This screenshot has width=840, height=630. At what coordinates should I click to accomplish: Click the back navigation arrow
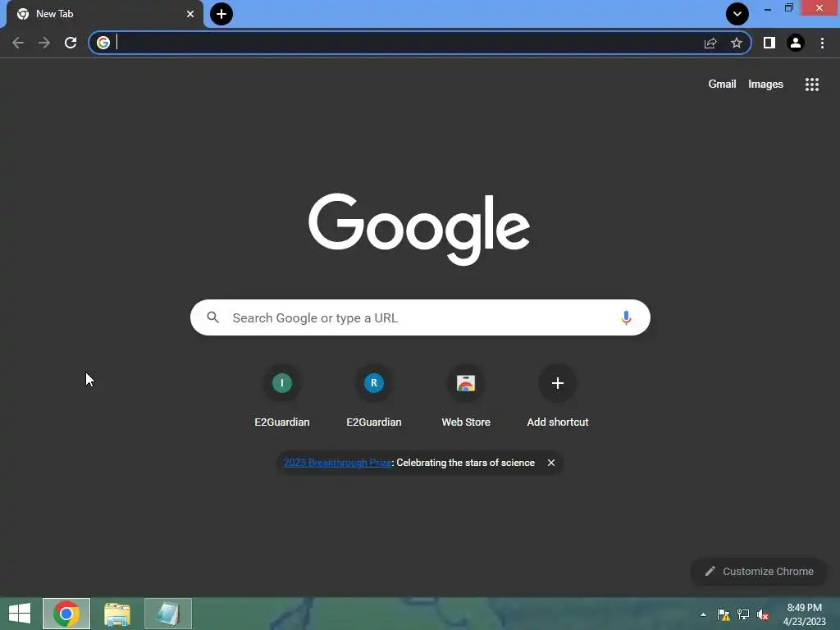tap(18, 43)
